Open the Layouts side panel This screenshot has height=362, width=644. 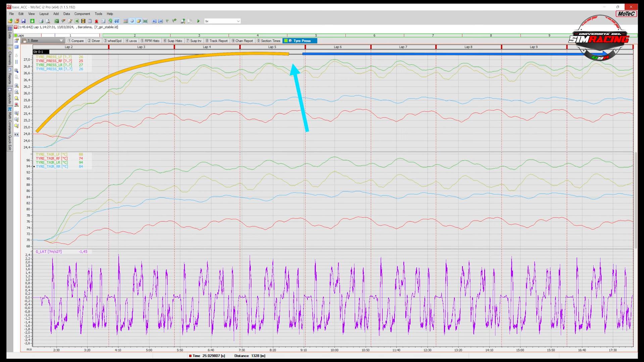10,97
